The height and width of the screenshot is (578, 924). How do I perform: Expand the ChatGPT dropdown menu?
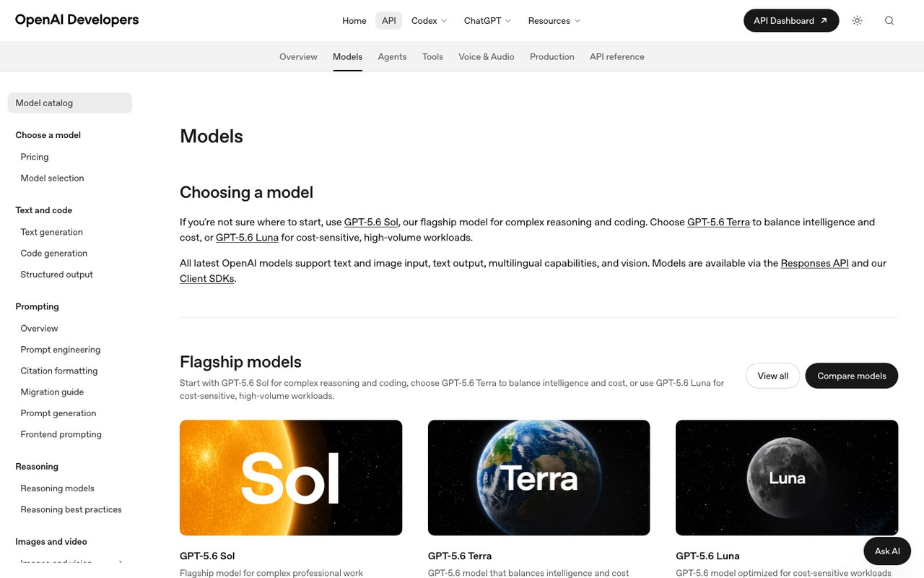[x=487, y=21]
